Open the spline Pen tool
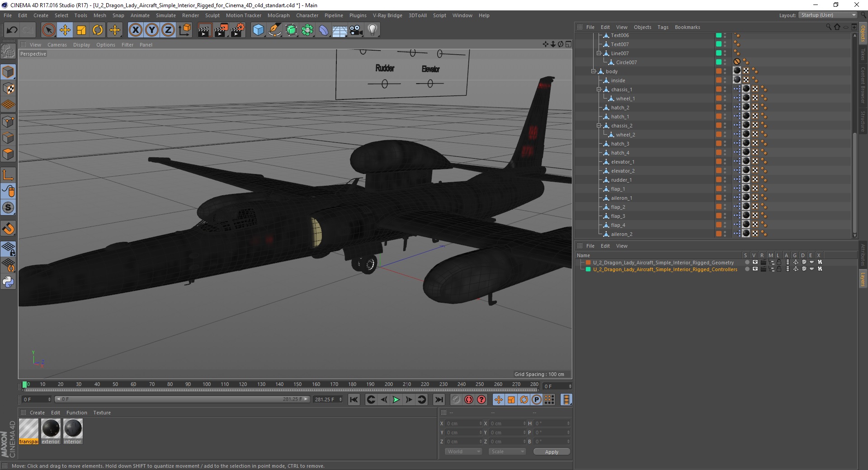868x470 pixels. click(274, 30)
